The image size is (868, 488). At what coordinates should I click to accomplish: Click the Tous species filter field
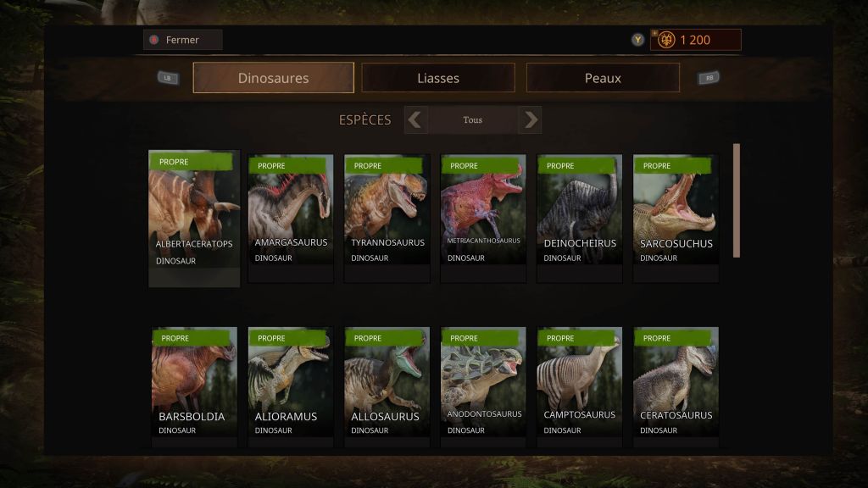point(473,119)
